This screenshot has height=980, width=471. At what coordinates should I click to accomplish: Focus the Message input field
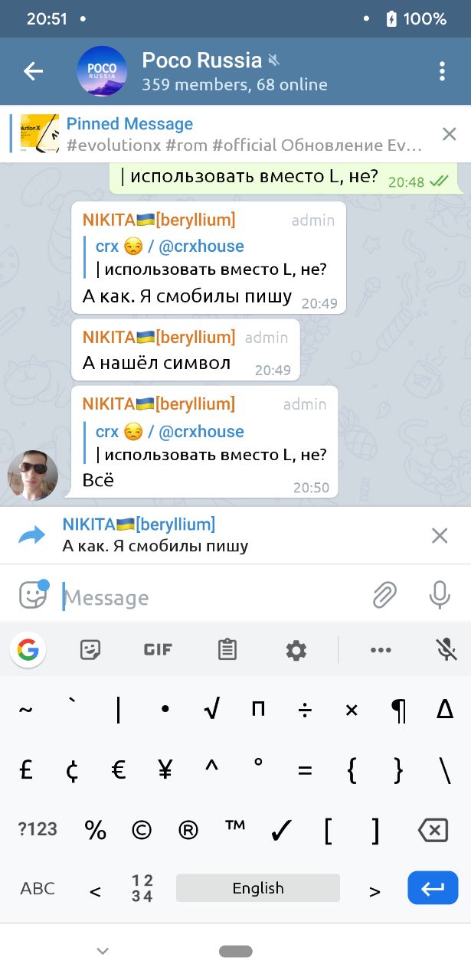[212, 597]
